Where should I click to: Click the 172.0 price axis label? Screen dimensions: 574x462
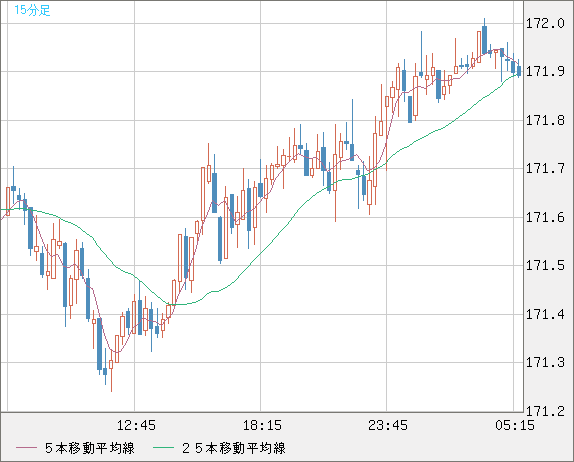545,23
